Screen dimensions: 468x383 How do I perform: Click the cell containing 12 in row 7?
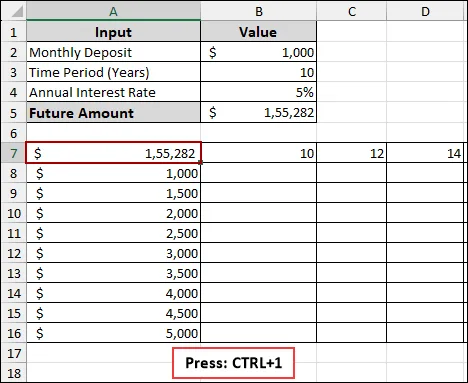coord(352,153)
